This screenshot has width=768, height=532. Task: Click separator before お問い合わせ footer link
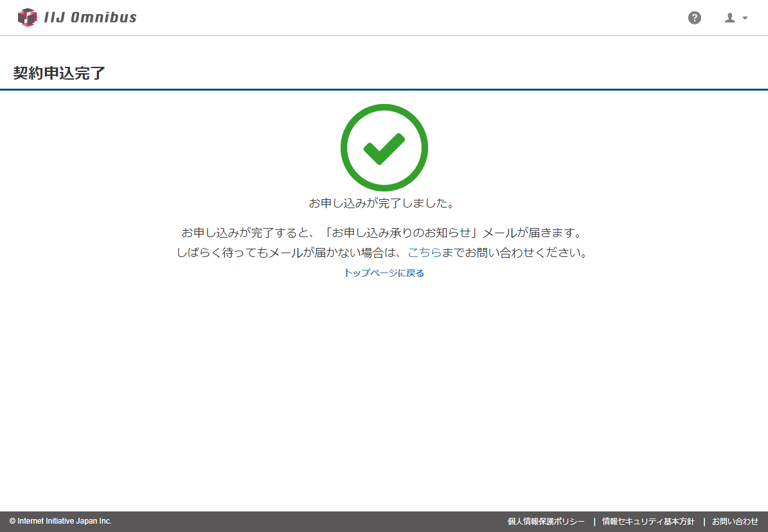pos(704,522)
